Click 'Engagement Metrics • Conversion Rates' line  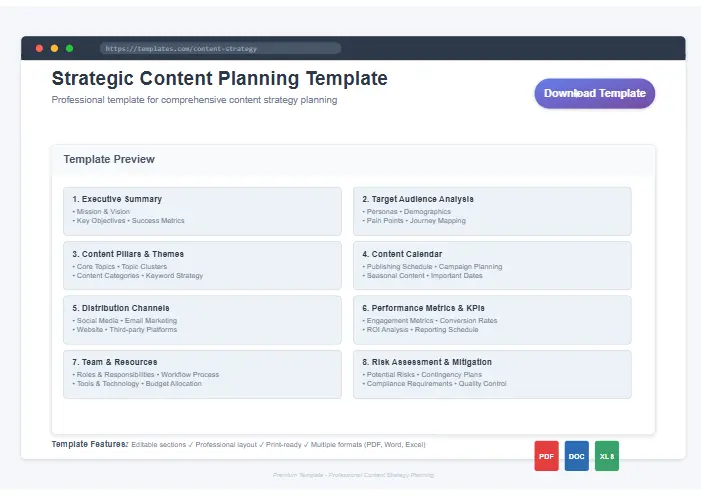pyautogui.click(x=431, y=321)
